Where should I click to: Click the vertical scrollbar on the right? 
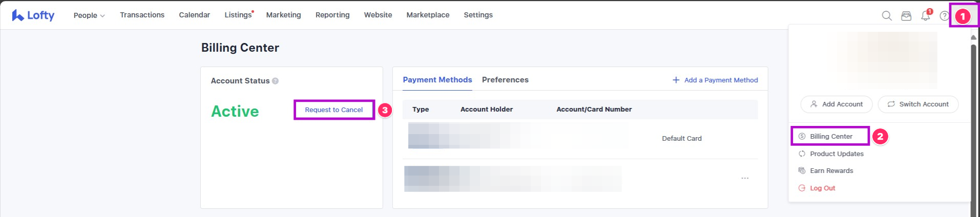pyautogui.click(x=974, y=123)
